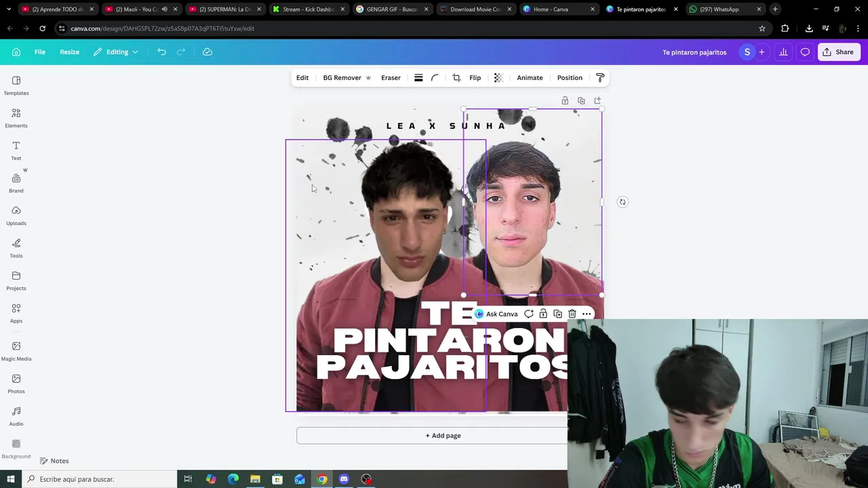The image size is (868, 488).
Task: Go to Canva home icon
Action: click(x=16, y=52)
